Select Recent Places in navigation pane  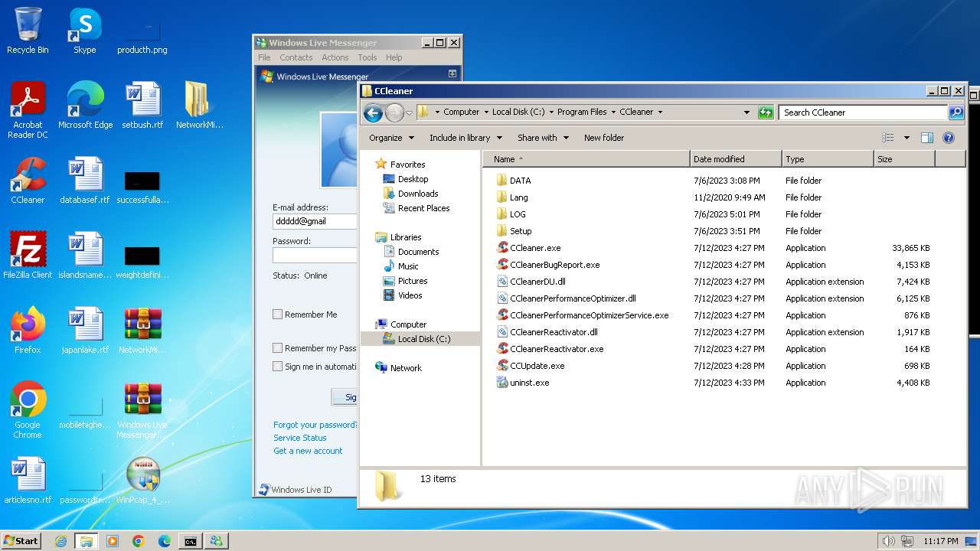pos(423,208)
